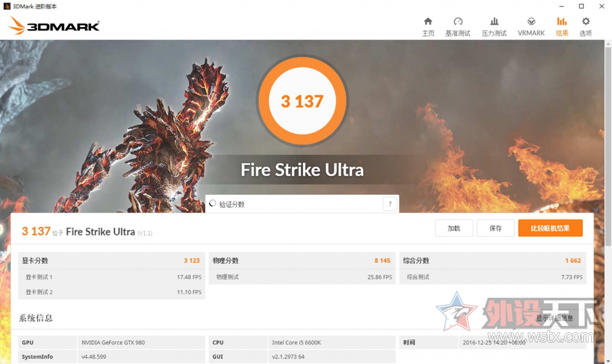This screenshot has height=364, width=612.
Task: Click the 3DMark title bar app icon
Action: (7, 6)
